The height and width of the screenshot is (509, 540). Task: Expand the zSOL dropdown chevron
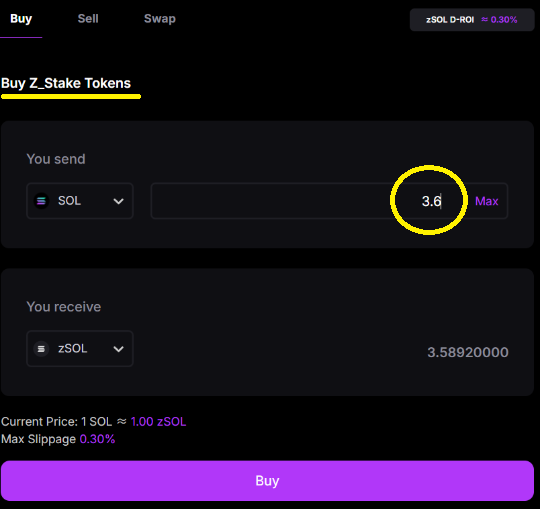click(x=118, y=349)
